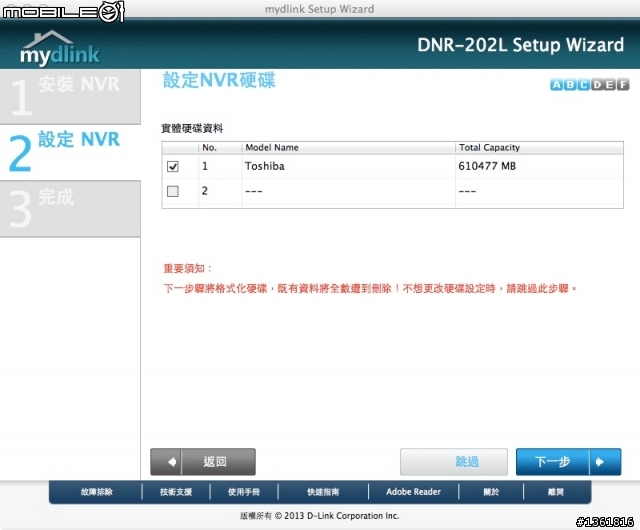Click the 設定NVR硬碟 page heading
This screenshot has width=640, height=530.
point(219,80)
